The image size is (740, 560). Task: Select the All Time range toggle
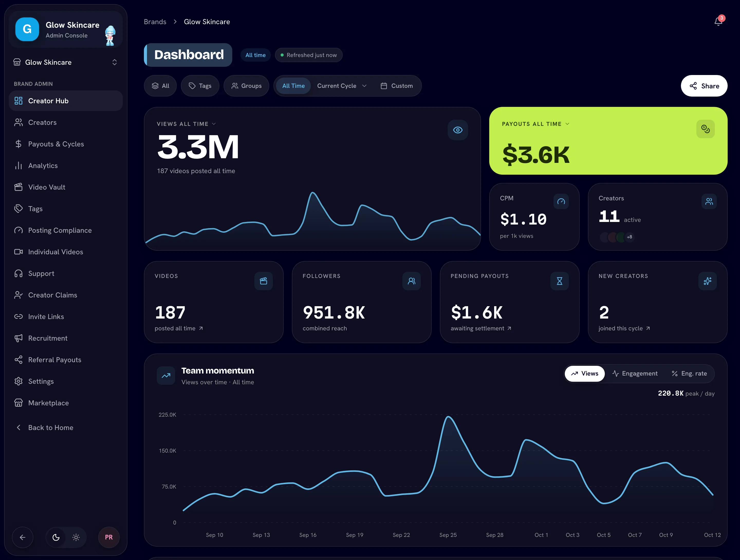(x=293, y=86)
